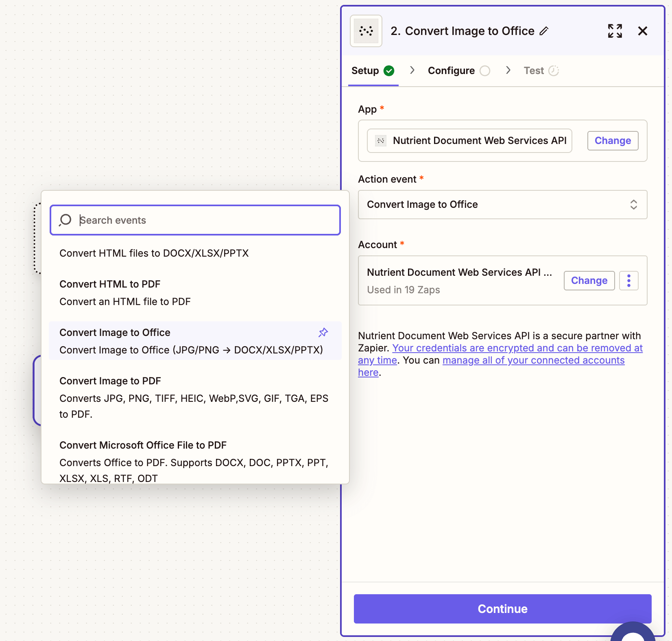Viewport: 672px width, 641px height.
Task: Switch to the Configure tab
Action: coord(451,70)
